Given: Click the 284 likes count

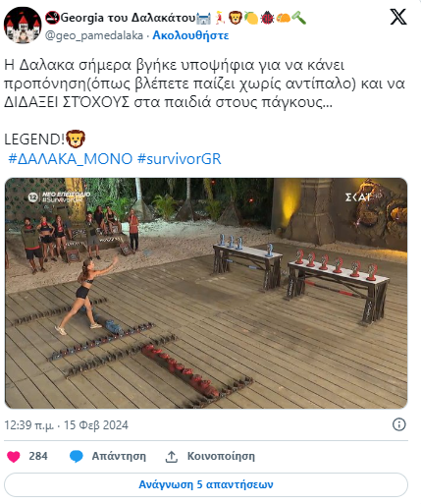Looking at the screenshot, I should coord(38,456).
